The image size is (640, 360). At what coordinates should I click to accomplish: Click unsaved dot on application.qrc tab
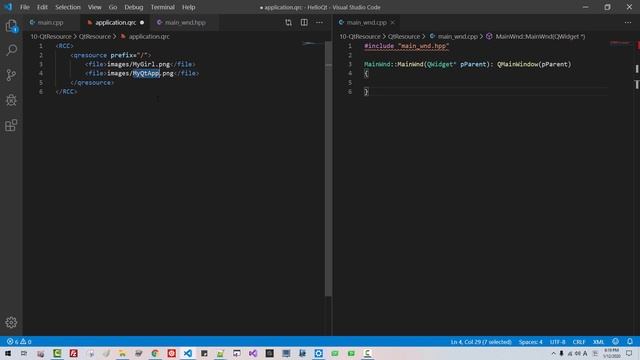tap(142, 22)
